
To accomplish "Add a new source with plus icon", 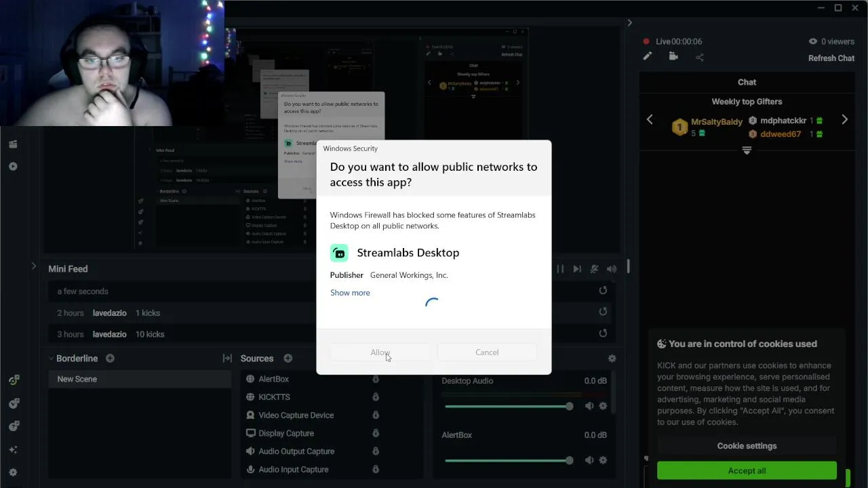I will click(288, 359).
